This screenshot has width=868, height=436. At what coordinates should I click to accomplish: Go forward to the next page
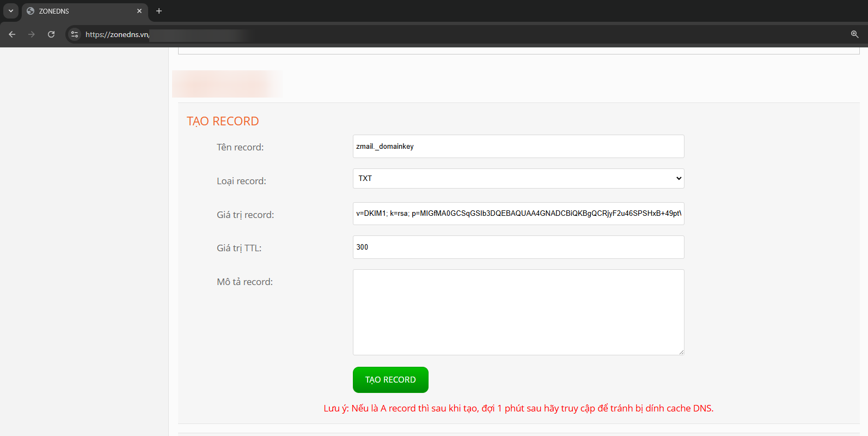pyautogui.click(x=32, y=34)
